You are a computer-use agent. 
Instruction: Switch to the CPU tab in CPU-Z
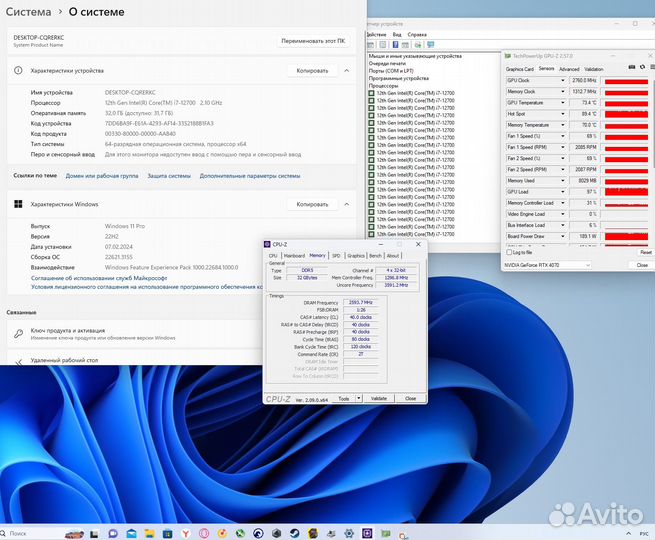click(x=273, y=256)
